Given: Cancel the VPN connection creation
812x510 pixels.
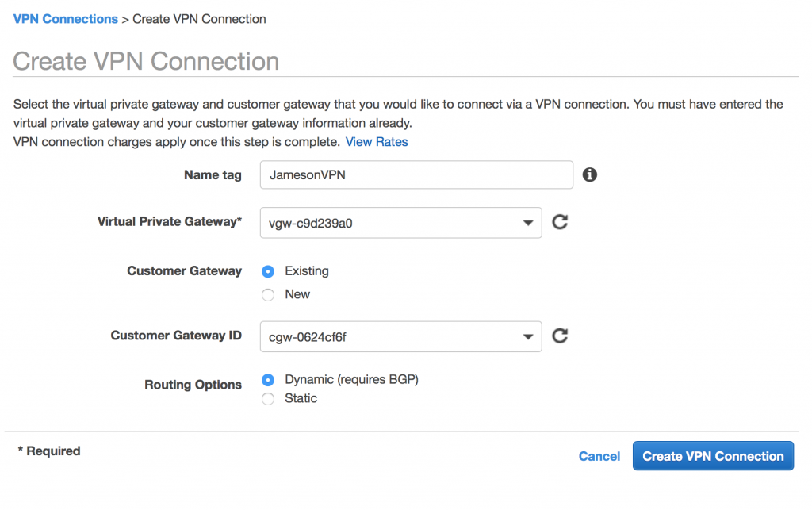Looking at the screenshot, I should click(x=599, y=456).
